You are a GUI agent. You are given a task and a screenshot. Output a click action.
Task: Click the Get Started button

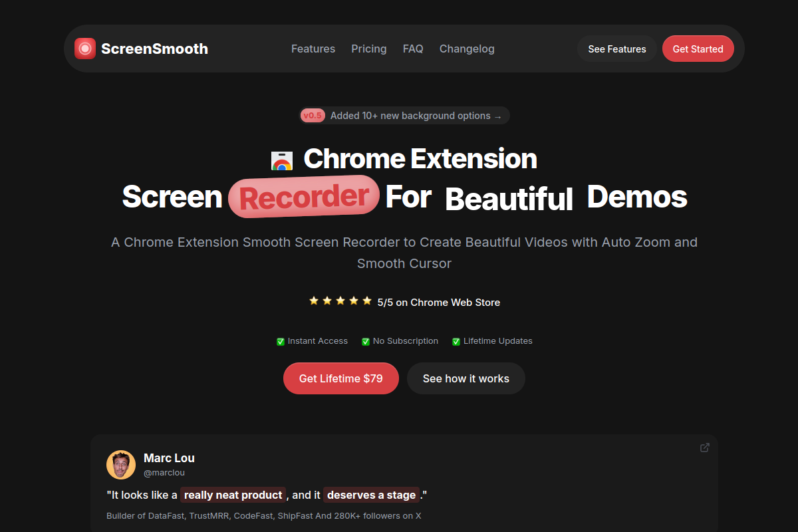point(698,49)
